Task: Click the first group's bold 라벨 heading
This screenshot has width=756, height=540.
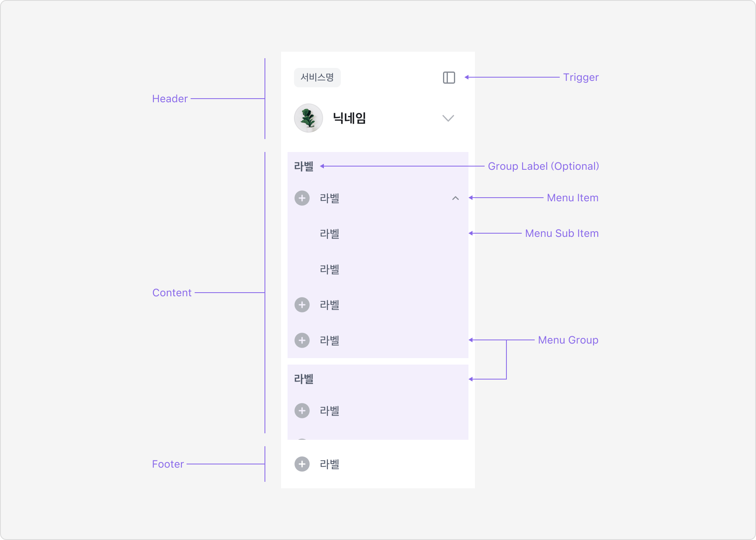Action: click(304, 166)
